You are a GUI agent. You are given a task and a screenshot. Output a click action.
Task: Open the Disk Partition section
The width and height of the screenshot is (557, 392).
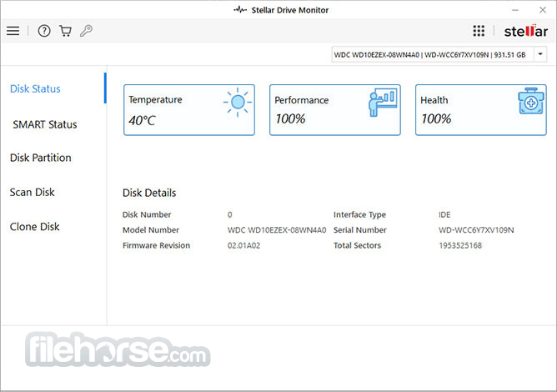point(41,158)
